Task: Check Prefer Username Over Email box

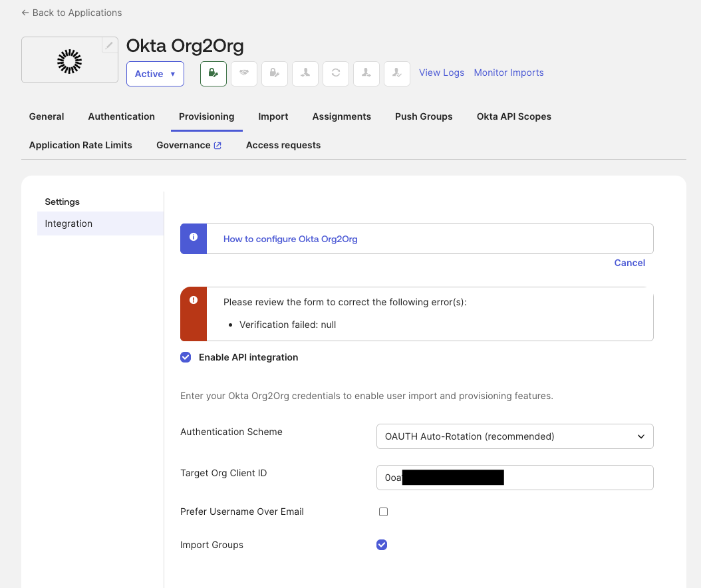Action: pos(384,512)
